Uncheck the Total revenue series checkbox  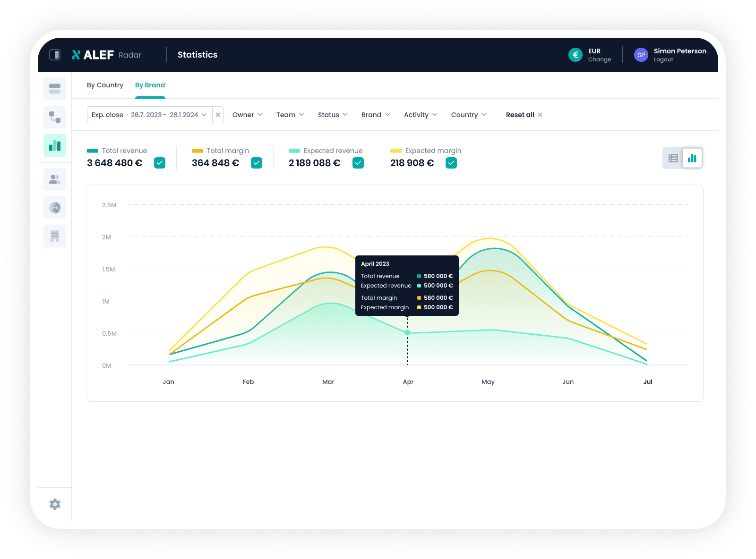(x=160, y=163)
